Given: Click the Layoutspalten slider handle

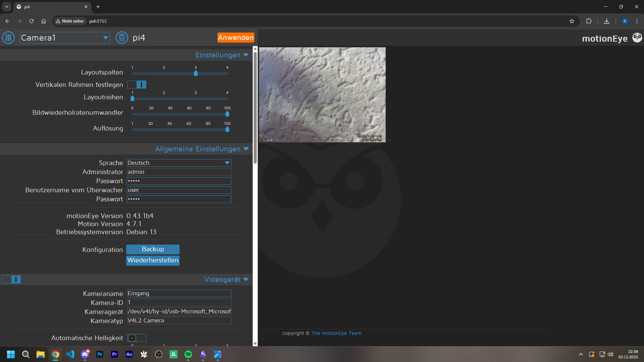Looking at the screenshot, I should coord(196,73).
